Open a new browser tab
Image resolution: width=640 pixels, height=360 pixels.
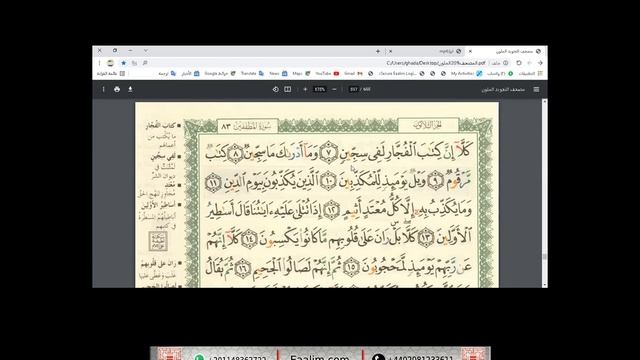coord(378,51)
